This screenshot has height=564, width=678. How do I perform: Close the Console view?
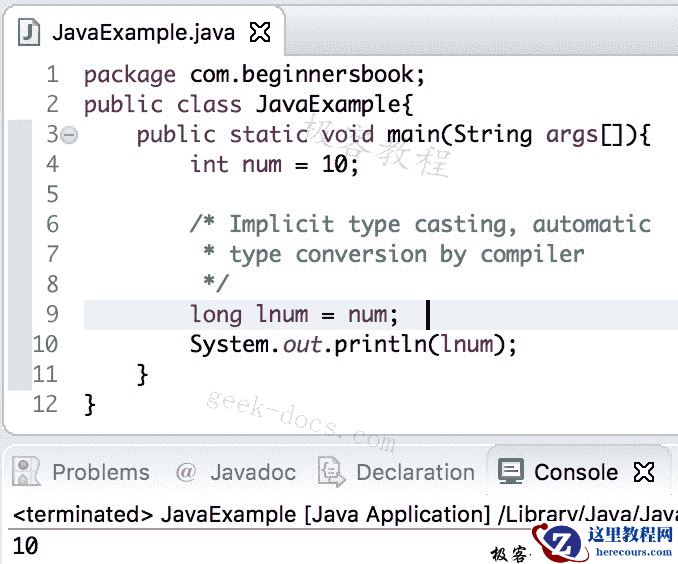coord(644,472)
